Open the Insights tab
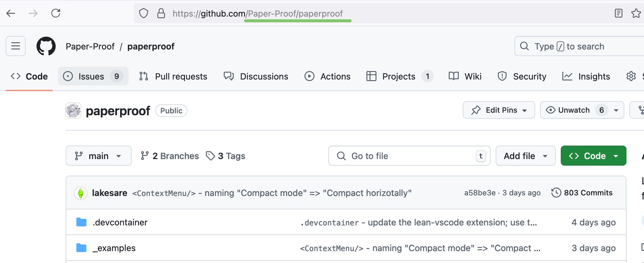The width and height of the screenshot is (644, 263). (586, 76)
